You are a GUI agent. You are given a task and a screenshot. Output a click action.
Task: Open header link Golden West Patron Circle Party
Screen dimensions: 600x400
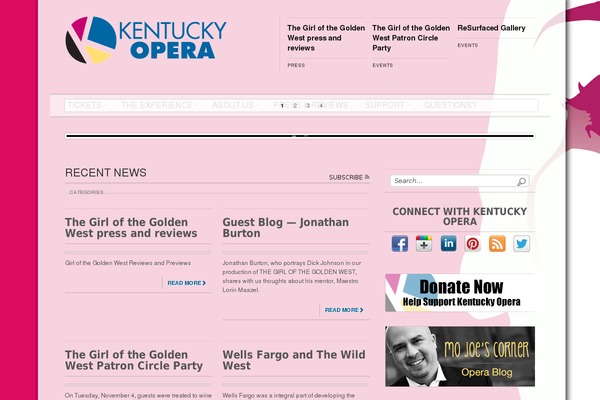click(x=411, y=38)
